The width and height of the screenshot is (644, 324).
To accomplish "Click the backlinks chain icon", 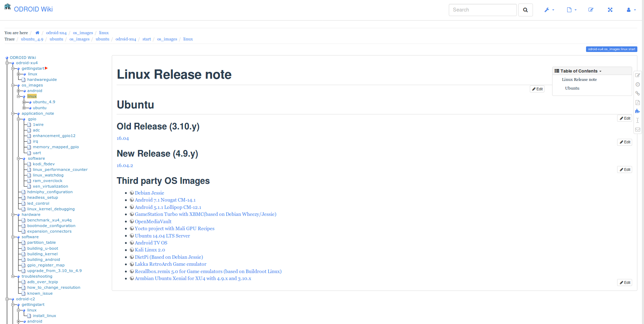I will click(x=638, y=93).
